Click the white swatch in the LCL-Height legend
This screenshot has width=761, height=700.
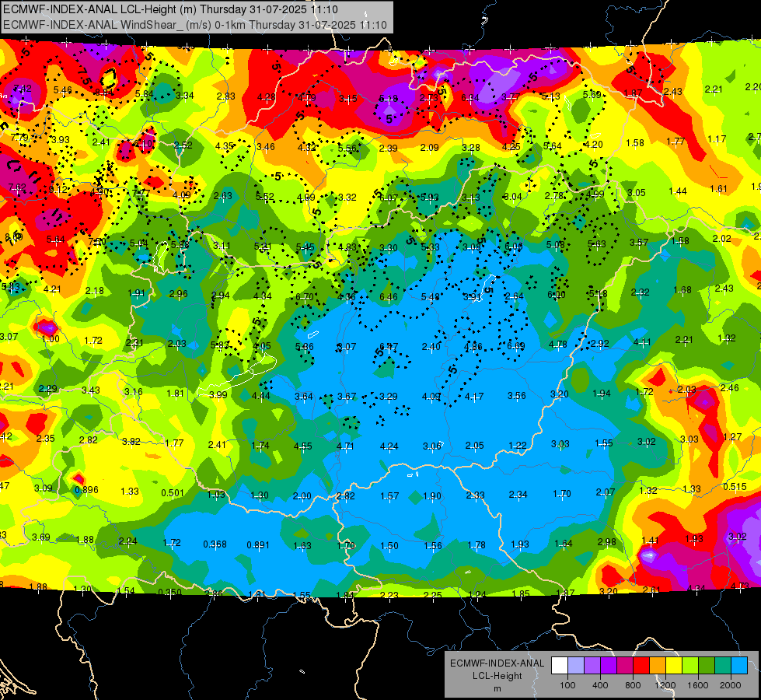coord(560,666)
